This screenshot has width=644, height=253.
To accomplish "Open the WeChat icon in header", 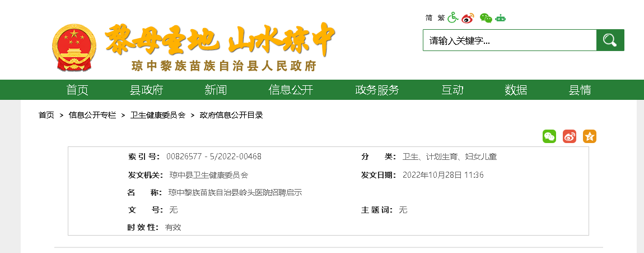I will (x=486, y=18).
